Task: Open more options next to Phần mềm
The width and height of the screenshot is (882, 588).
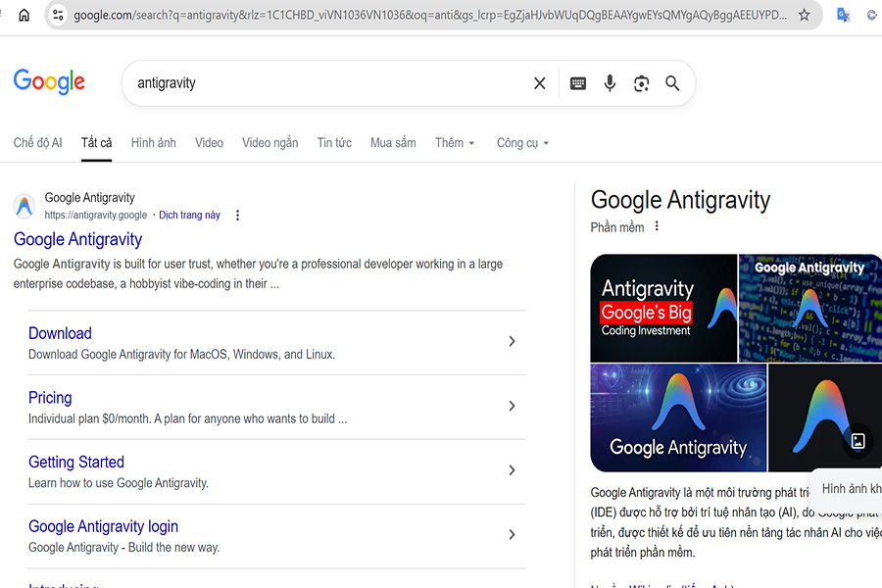Action: coord(658,226)
